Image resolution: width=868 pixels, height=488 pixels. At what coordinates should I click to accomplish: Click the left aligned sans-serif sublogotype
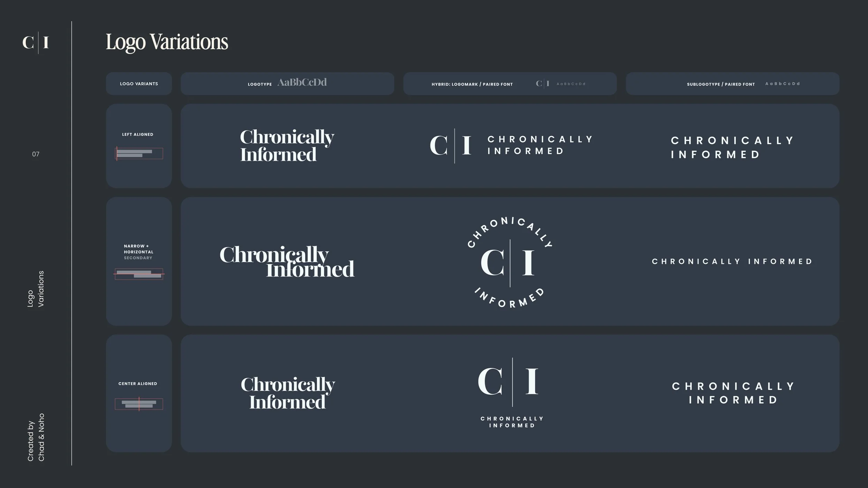(732, 148)
